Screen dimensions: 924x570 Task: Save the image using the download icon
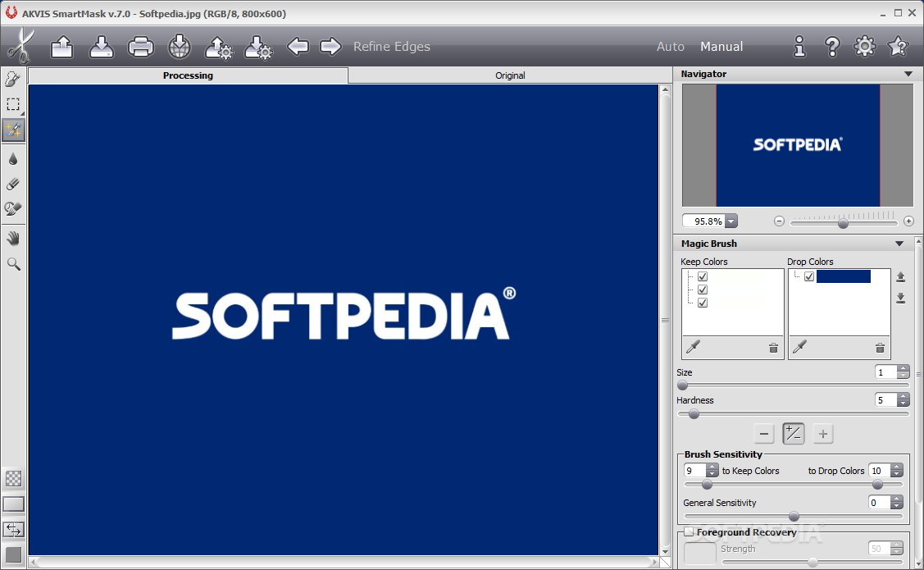pyautogui.click(x=102, y=47)
